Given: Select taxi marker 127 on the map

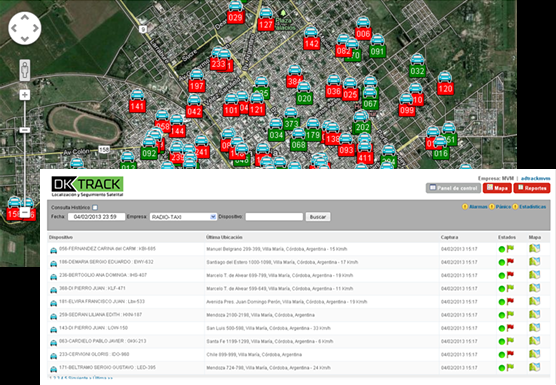Looking at the screenshot, I should 266,20.
